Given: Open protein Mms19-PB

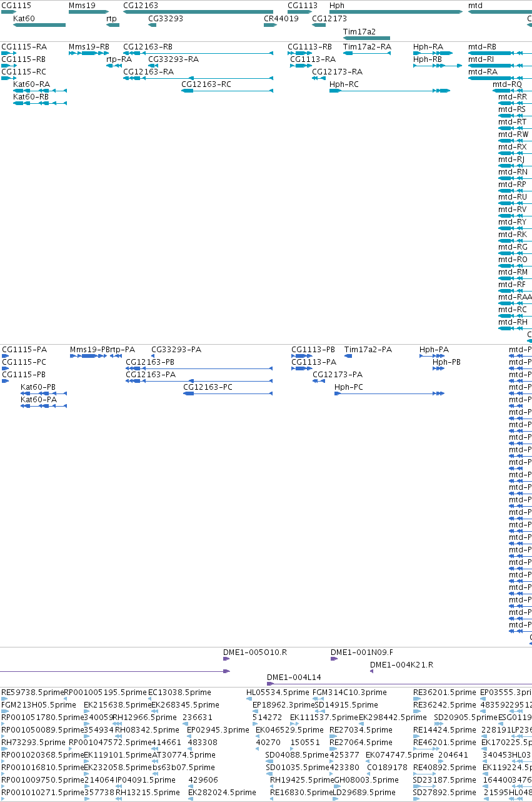Looking at the screenshot, I should point(90,350).
